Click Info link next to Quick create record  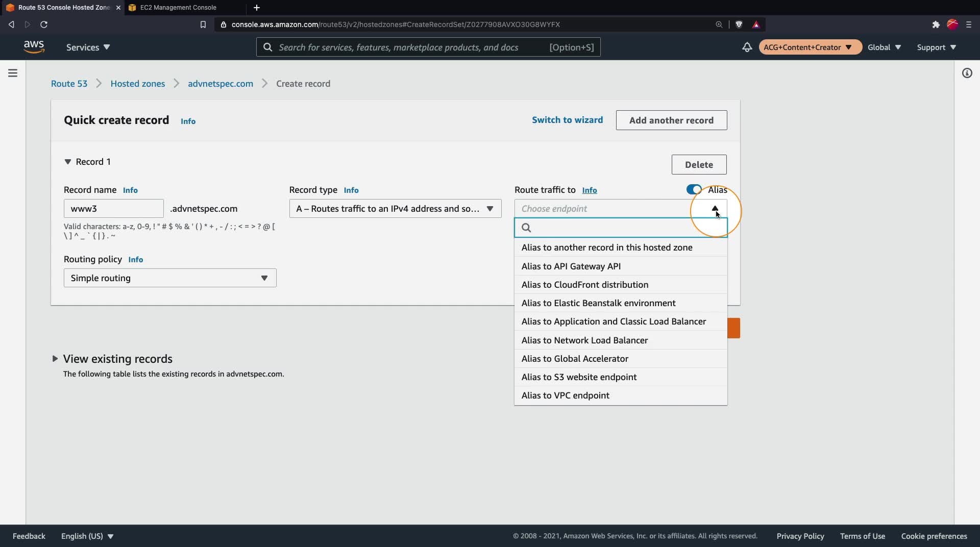pyautogui.click(x=188, y=121)
